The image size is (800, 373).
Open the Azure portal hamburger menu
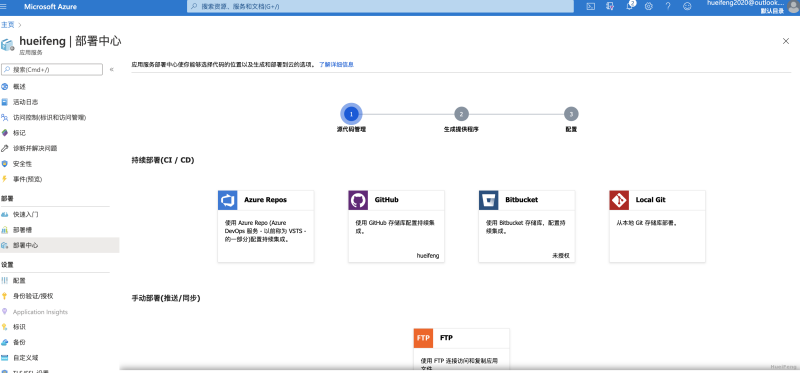5,7
